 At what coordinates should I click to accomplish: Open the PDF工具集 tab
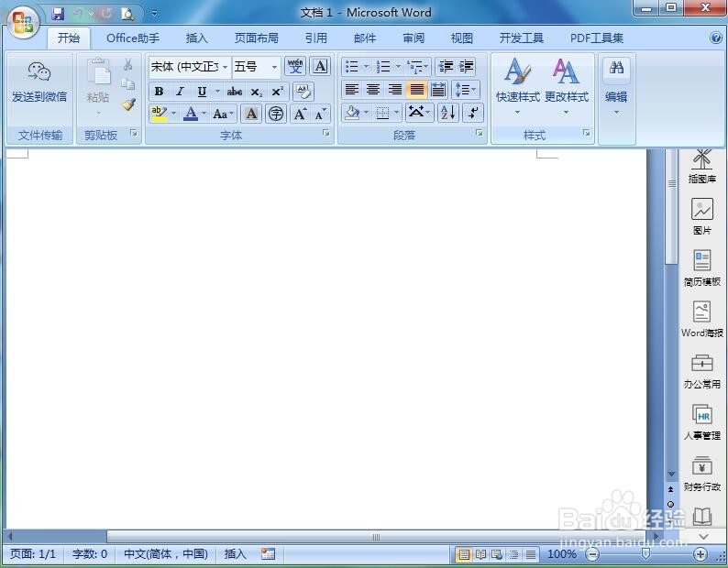(x=597, y=38)
